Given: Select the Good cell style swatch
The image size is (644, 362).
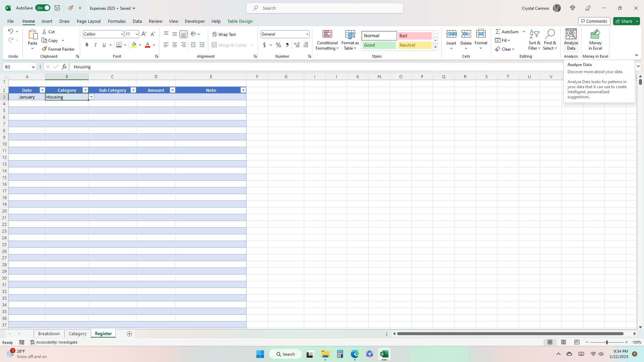Looking at the screenshot, I should 379,45.
